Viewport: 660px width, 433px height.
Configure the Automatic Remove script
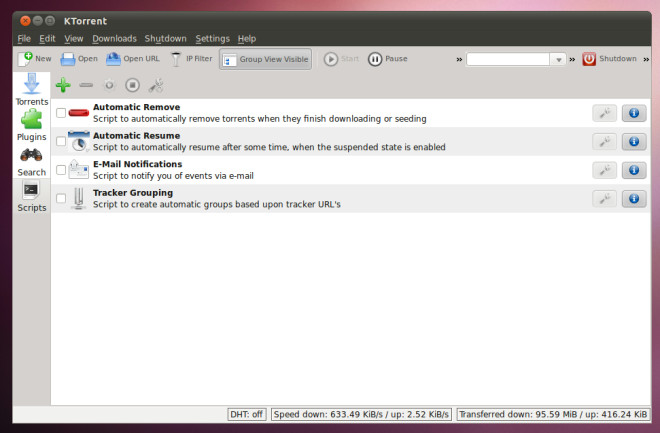tap(604, 113)
